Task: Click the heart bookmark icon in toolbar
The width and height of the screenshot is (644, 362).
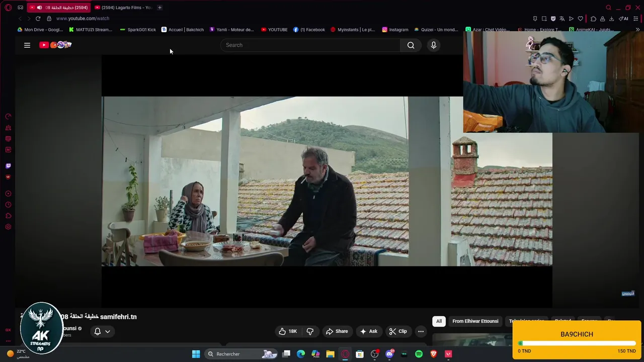Action: click(x=580, y=19)
